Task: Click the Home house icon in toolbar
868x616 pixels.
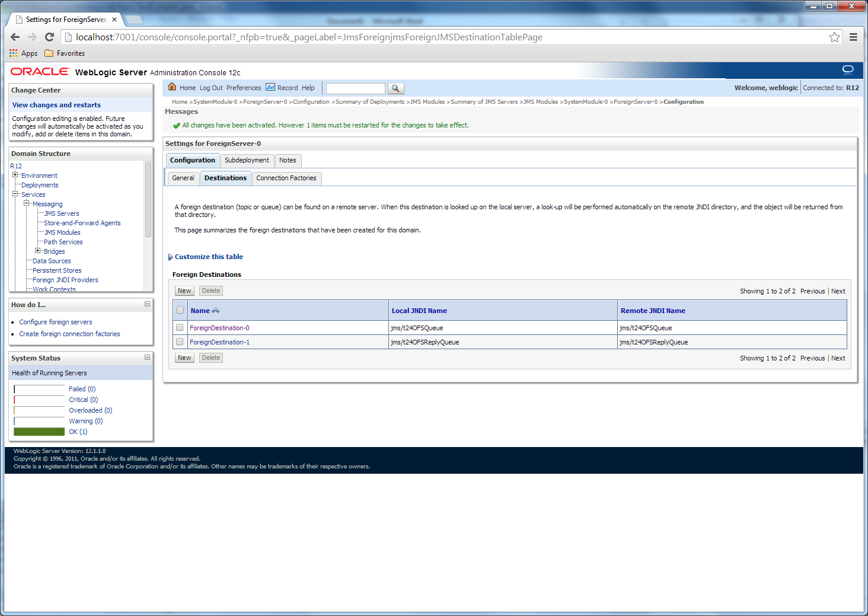Action: (x=172, y=87)
